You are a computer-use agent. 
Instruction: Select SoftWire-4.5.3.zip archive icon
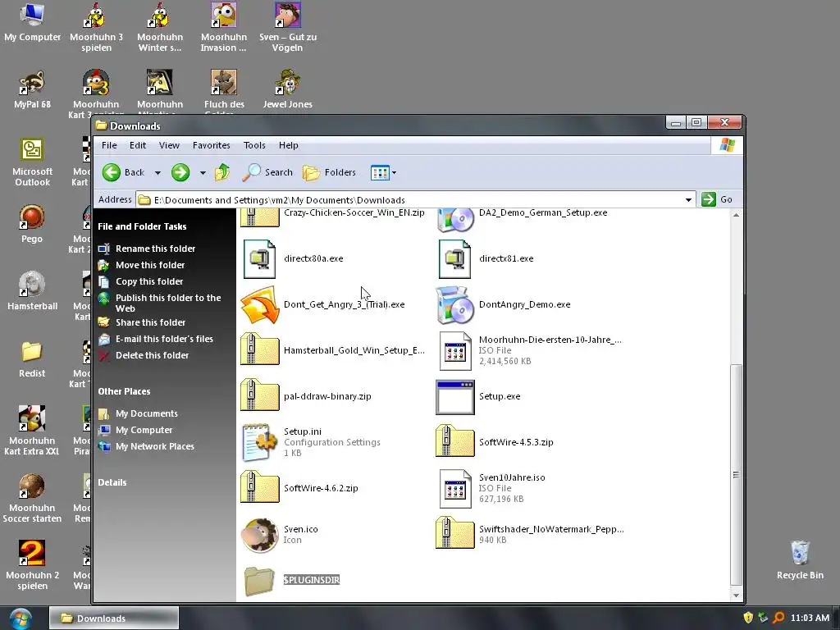pyautogui.click(x=454, y=441)
